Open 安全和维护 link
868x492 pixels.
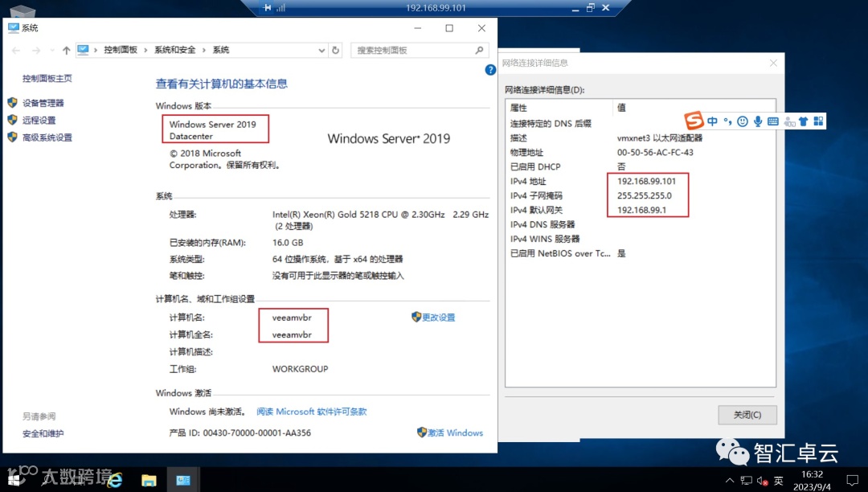[x=43, y=433]
